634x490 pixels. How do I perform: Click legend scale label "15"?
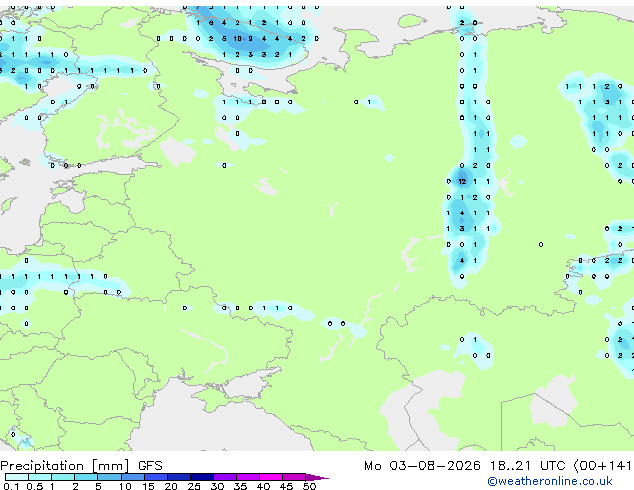[x=148, y=486]
